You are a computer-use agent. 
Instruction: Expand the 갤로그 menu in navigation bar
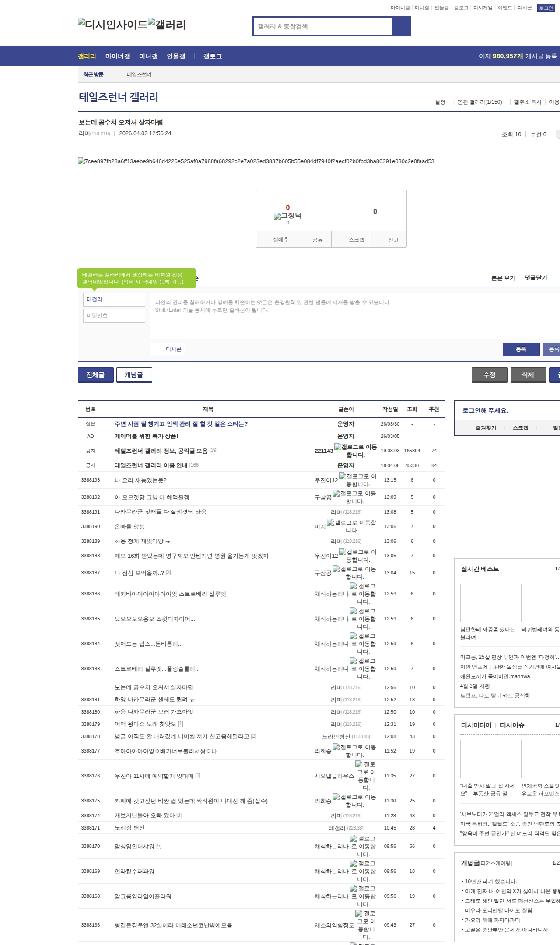(x=213, y=56)
